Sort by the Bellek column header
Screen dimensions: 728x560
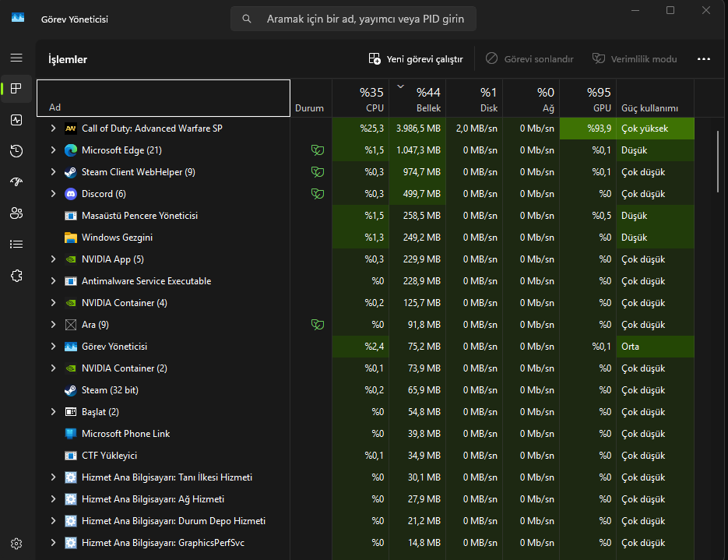coord(417,98)
